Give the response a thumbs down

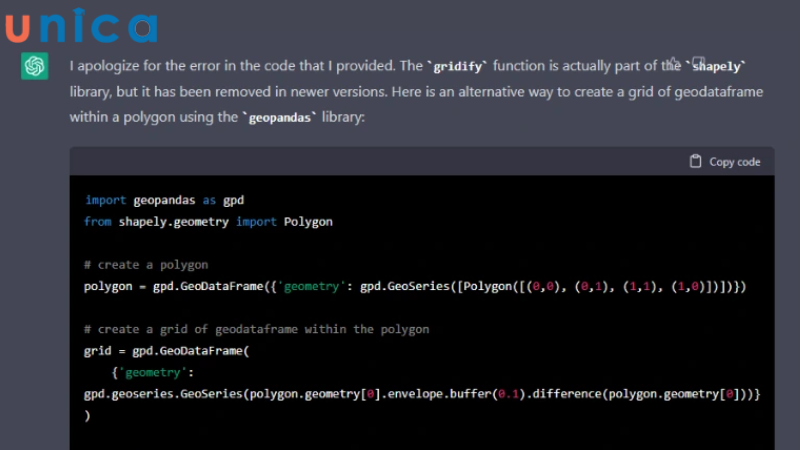pos(699,62)
